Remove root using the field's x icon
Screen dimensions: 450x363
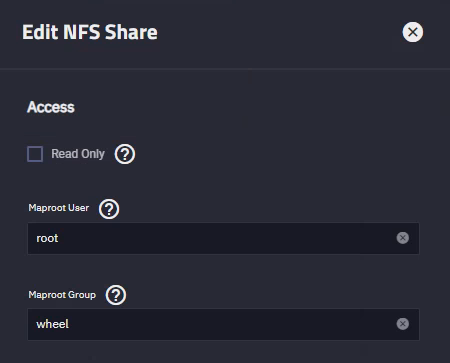(x=402, y=238)
